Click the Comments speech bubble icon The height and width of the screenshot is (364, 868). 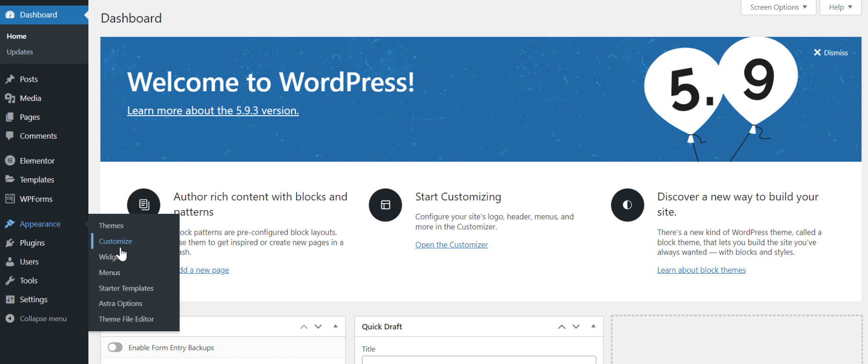10,136
